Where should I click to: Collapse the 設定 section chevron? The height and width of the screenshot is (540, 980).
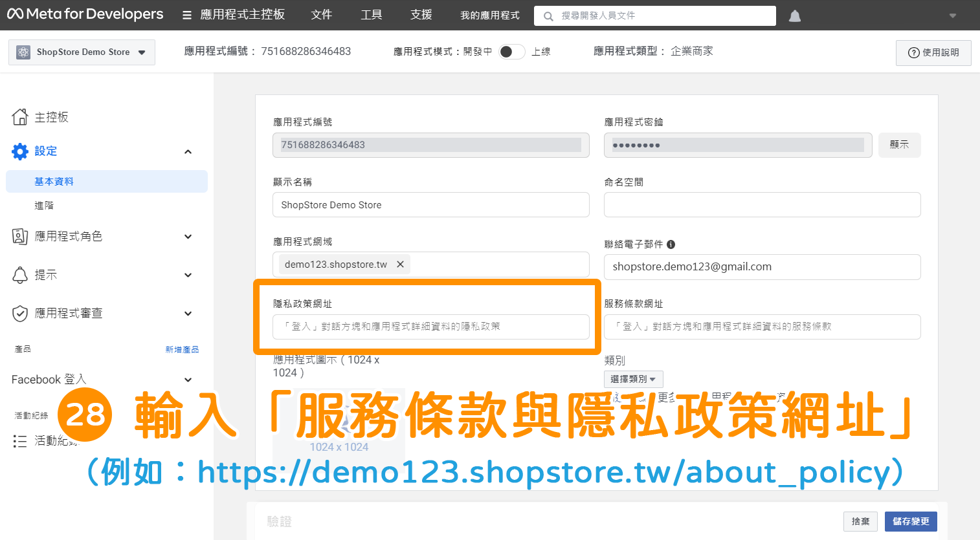188,151
